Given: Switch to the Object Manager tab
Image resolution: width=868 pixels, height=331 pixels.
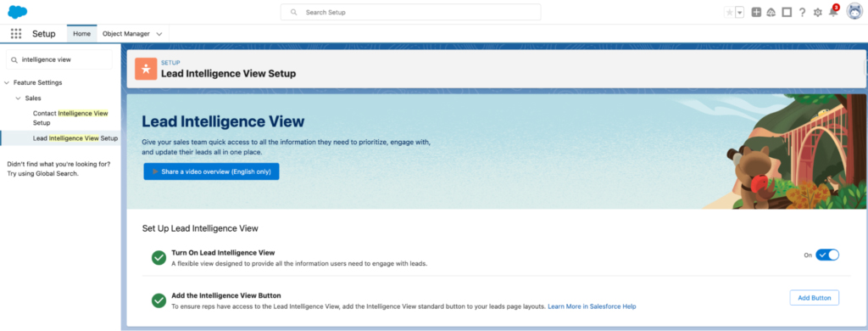Looking at the screenshot, I should [126, 34].
